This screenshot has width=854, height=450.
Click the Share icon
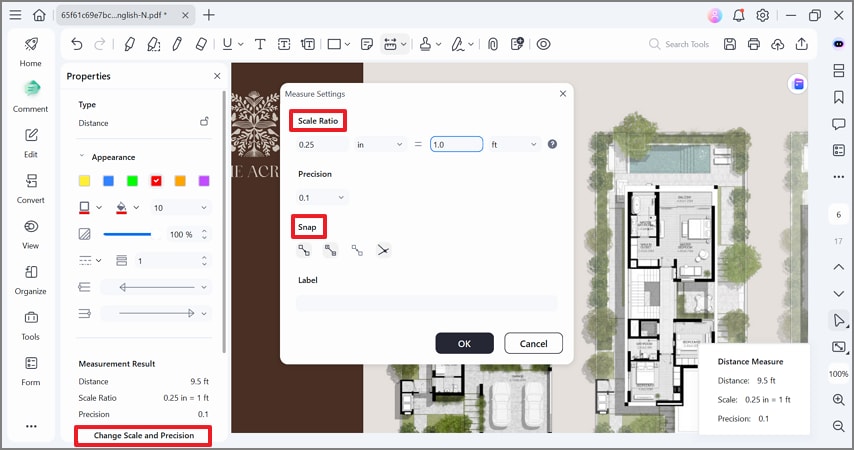tap(802, 44)
